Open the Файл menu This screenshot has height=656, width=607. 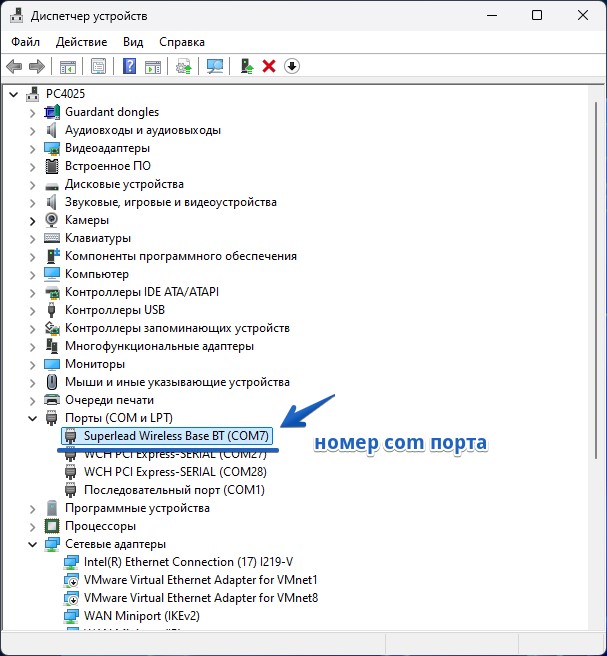[26, 42]
